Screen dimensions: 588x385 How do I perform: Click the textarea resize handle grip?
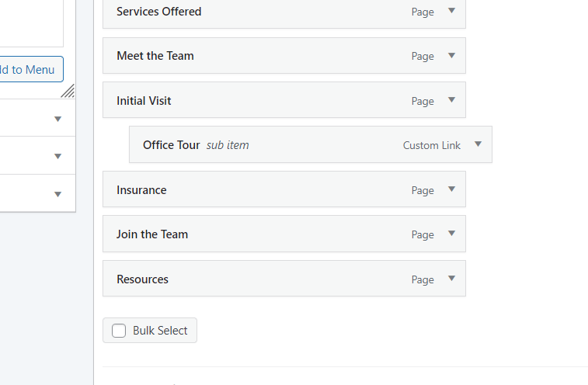click(x=69, y=92)
